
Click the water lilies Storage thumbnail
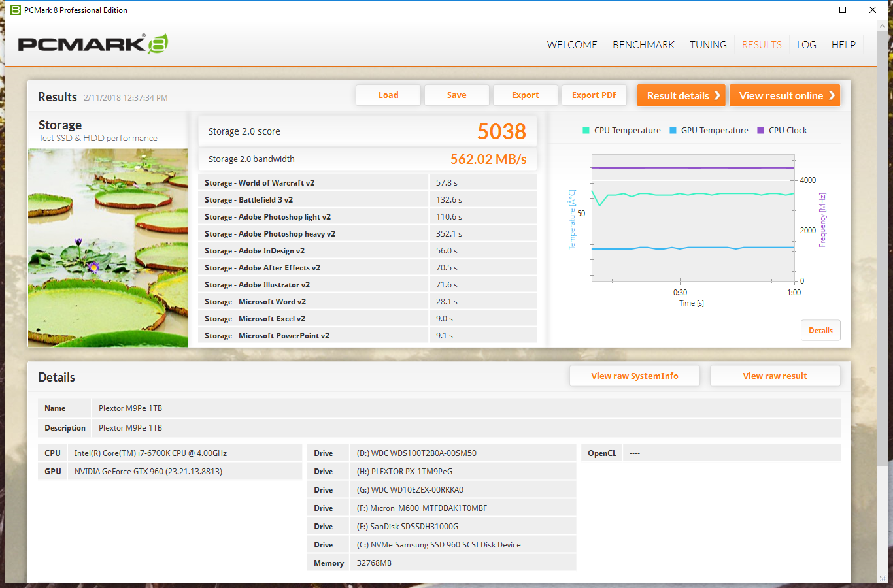tap(108, 248)
